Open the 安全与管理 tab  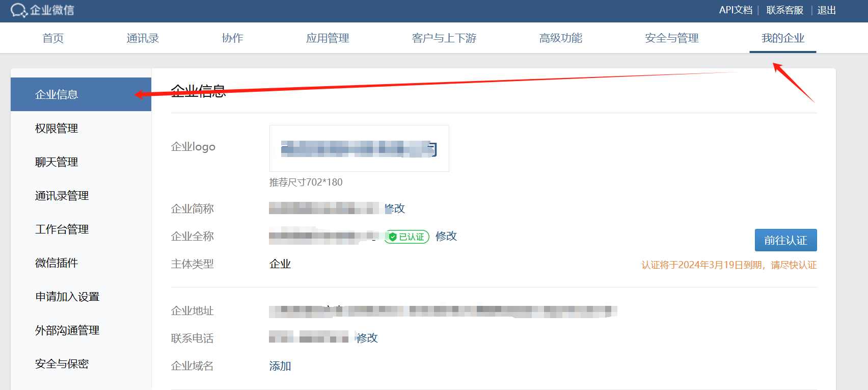(x=671, y=38)
